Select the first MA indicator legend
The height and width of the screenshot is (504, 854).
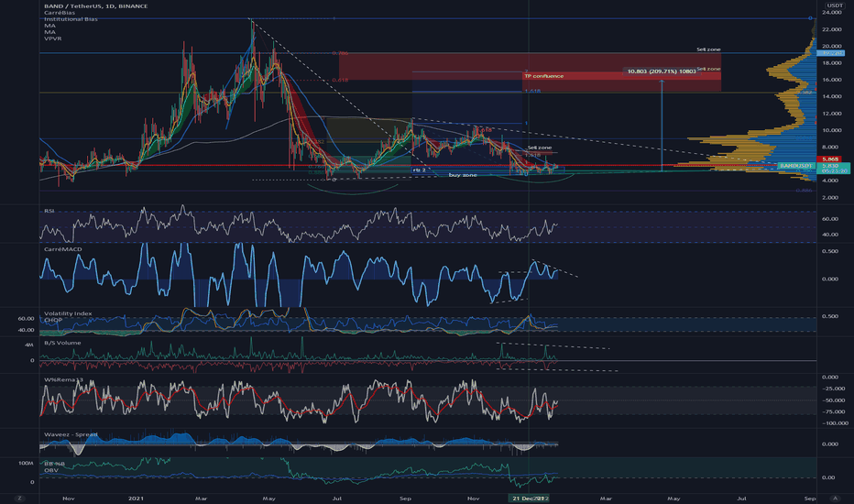[x=49, y=26]
